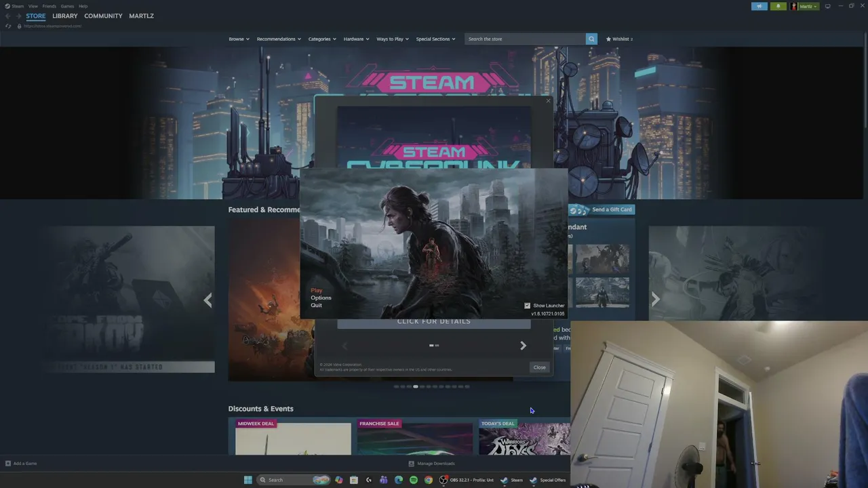Image resolution: width=868 pixels, height=488 pixels.
Task: Open the Friends menu
Action: click(49, 6)
